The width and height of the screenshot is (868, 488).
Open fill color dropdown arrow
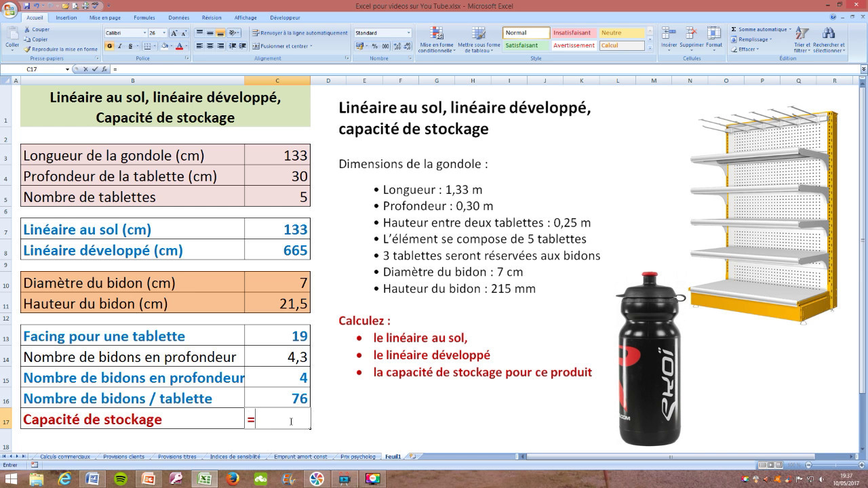click(171, 46)
